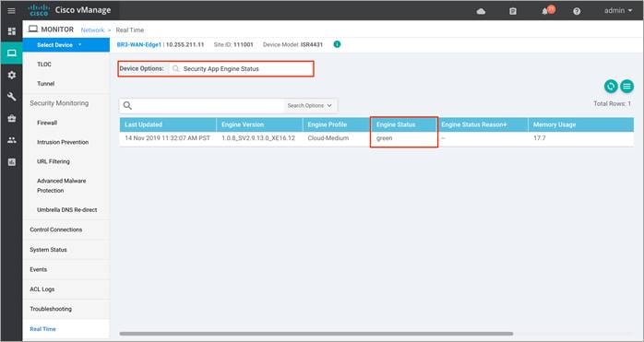Open Tools wrench sidebar icon
This screenshot has height=342, width=644.
pos(11,97)
